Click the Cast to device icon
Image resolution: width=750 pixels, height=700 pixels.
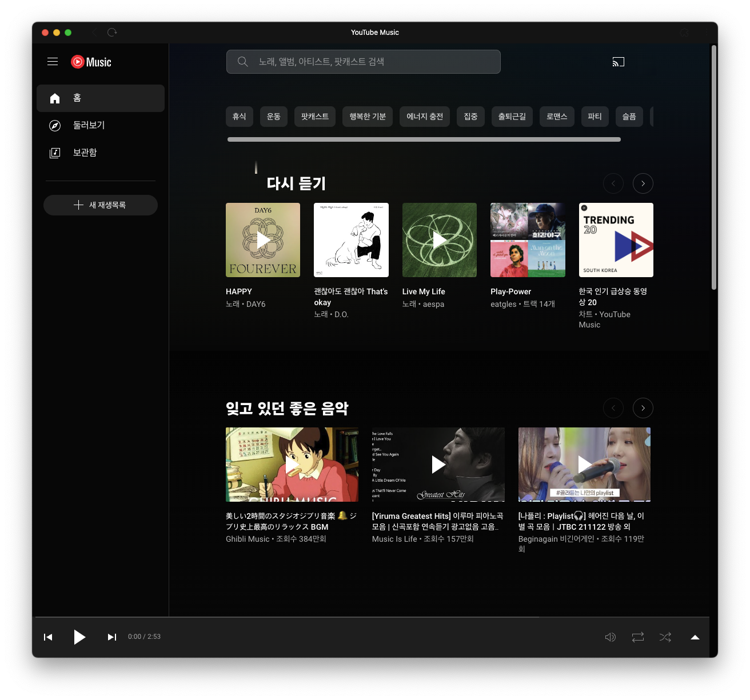click(619, 62)
